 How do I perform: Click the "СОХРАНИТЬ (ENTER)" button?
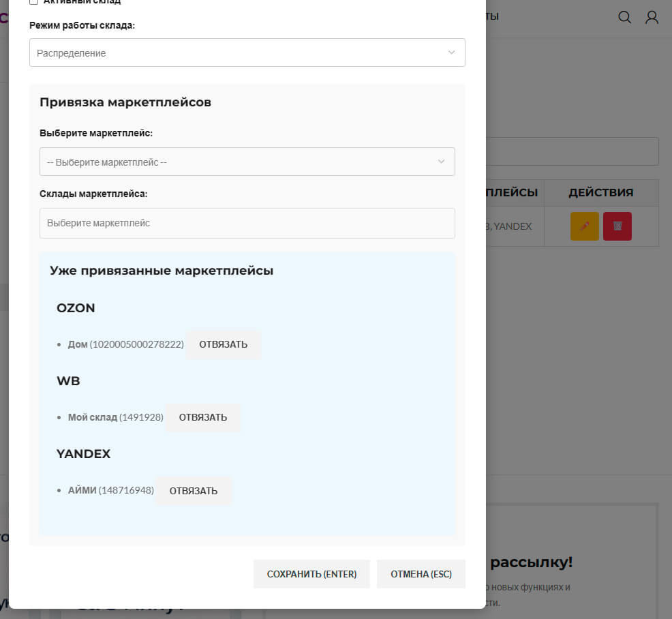point(311,574)
